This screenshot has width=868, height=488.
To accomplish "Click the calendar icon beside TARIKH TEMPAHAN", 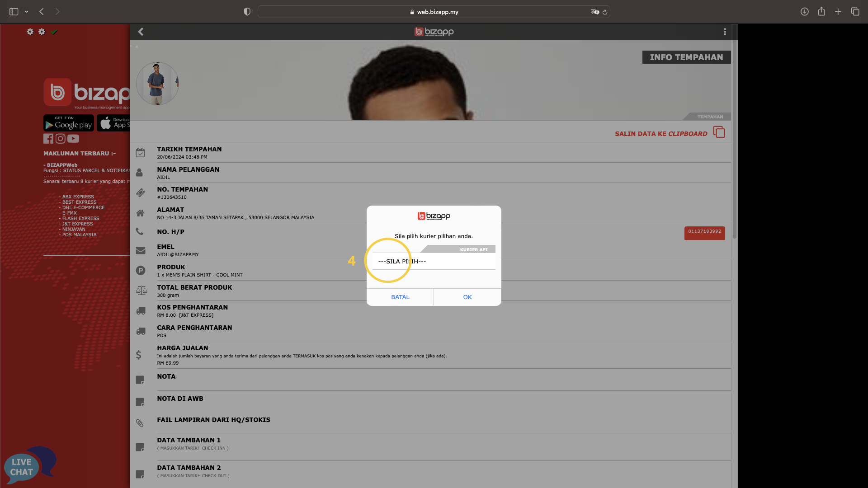I will [140, 153].
